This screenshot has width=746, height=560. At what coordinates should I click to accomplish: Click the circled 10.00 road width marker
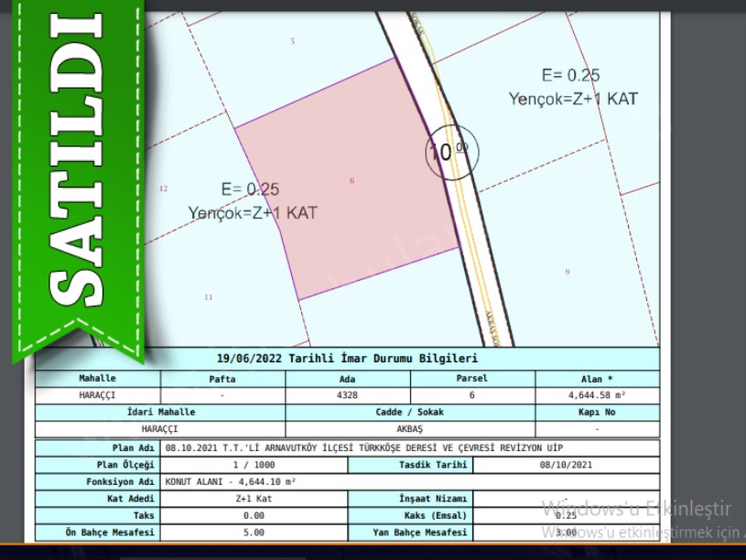(x=447, y=152)
